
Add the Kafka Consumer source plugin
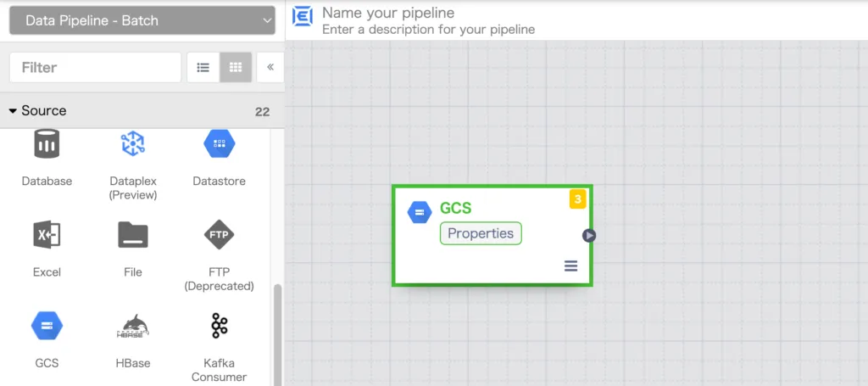[x=220, y=346]
